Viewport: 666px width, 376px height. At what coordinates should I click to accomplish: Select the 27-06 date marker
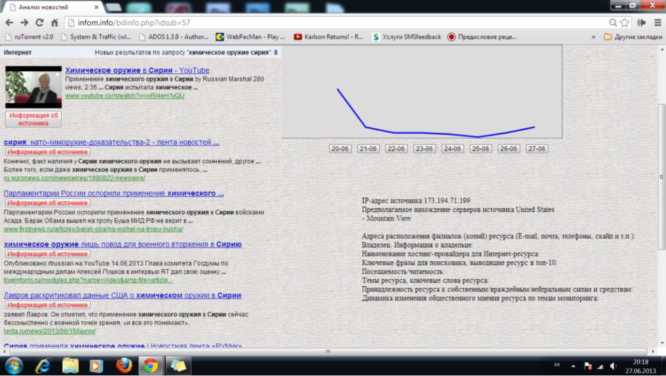tap(536, 149)
